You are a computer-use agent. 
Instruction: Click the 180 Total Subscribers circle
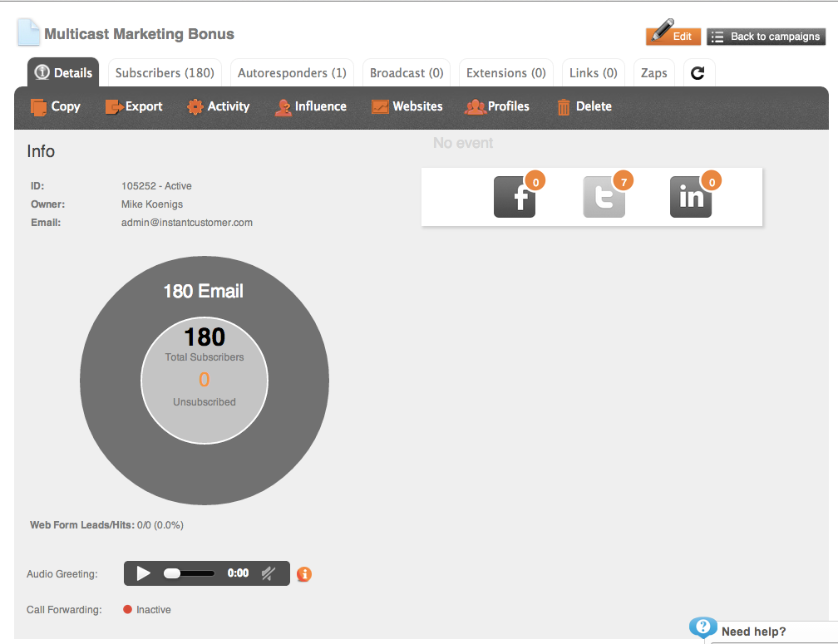coord(205,381)
